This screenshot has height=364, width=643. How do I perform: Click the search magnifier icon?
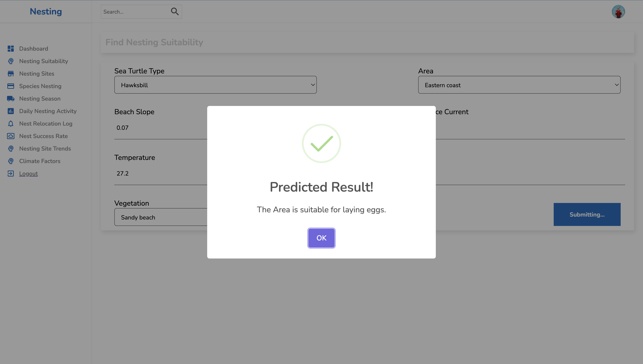[x=175, y=11]
